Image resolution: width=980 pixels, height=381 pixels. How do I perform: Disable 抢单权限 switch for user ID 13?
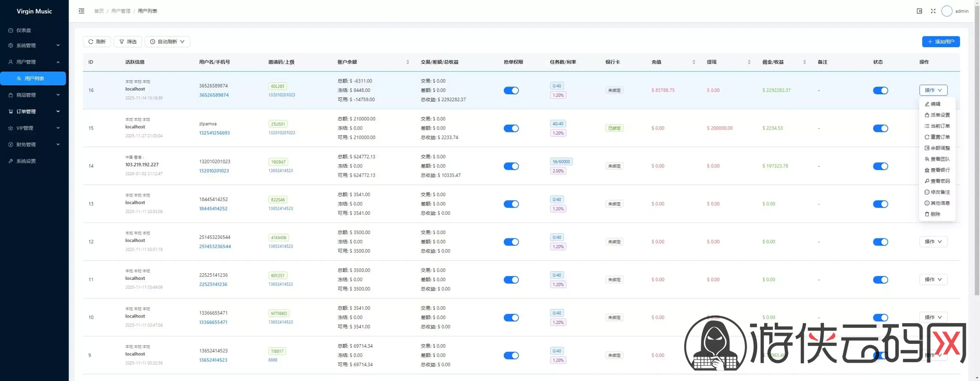coord(511,204)
